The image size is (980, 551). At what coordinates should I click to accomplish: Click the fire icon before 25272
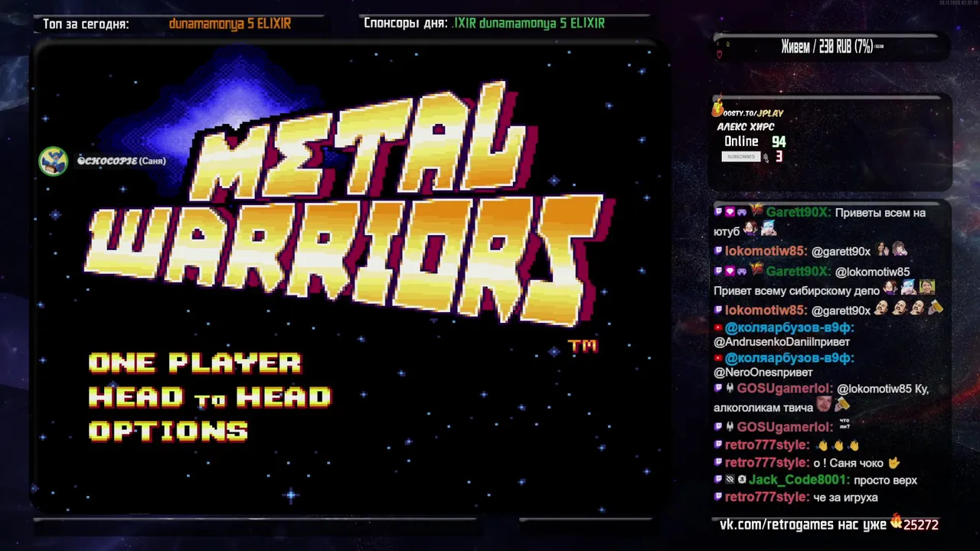coord(896,521)
